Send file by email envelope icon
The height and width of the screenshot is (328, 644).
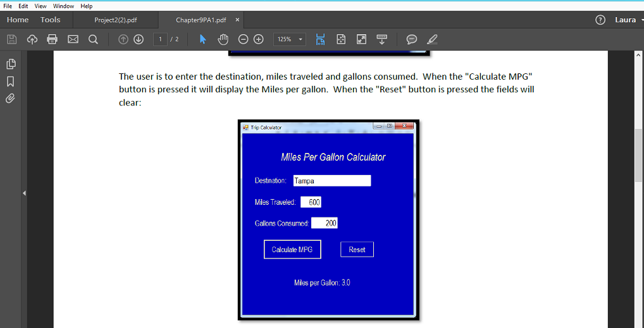coord(73,39)
